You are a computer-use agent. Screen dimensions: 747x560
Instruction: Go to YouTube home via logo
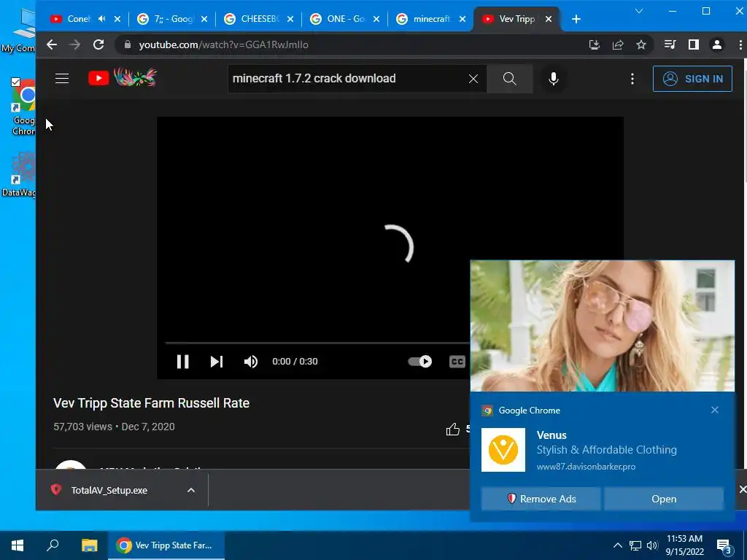pyautogui.click(x=123, y=78)
